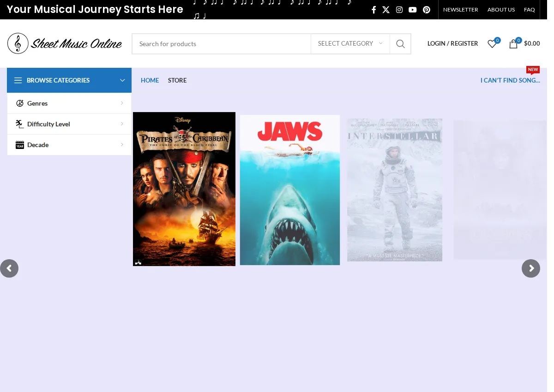
Task: Select the Difficulty Level category
Action: pos(69,124)
